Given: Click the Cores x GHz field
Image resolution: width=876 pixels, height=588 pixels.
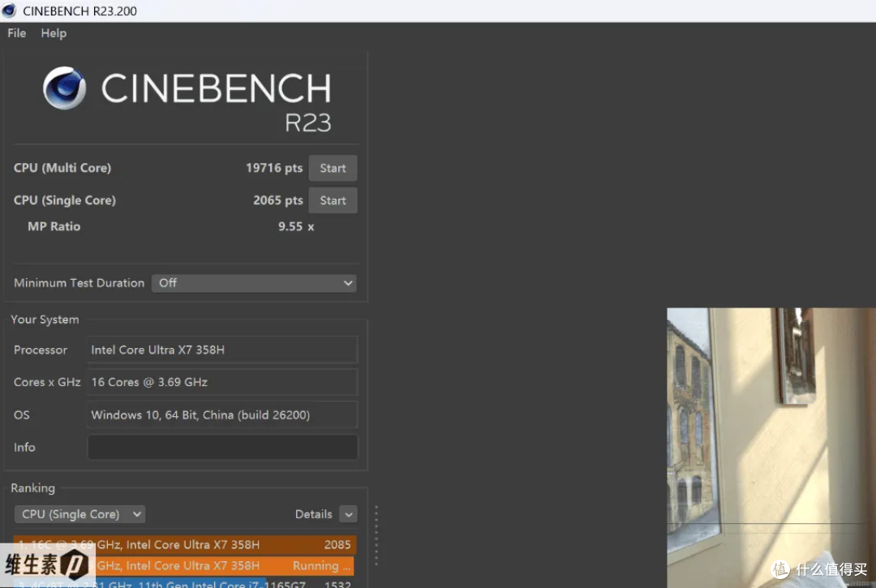Looking at the screenshot, I should point(222,383).
